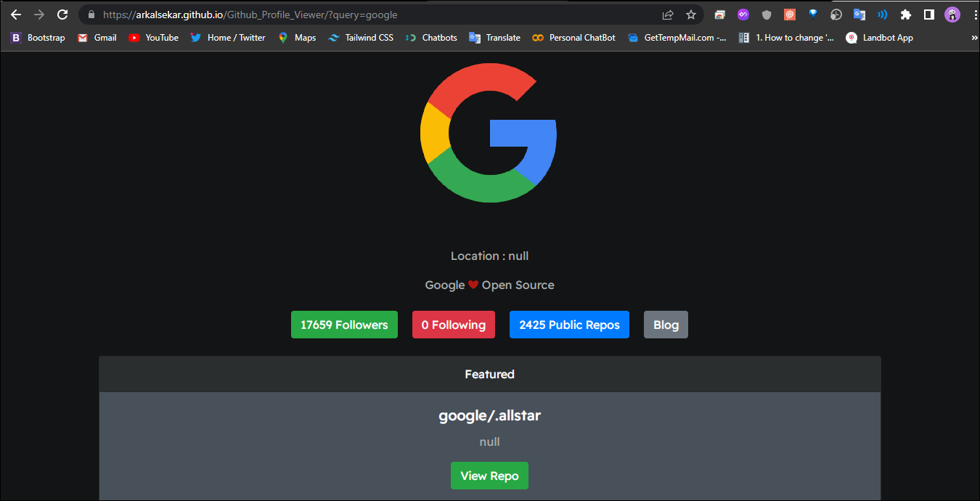Open the blue sound waves extension
Viewport: 980px width, 501px height.
point(883,15)
